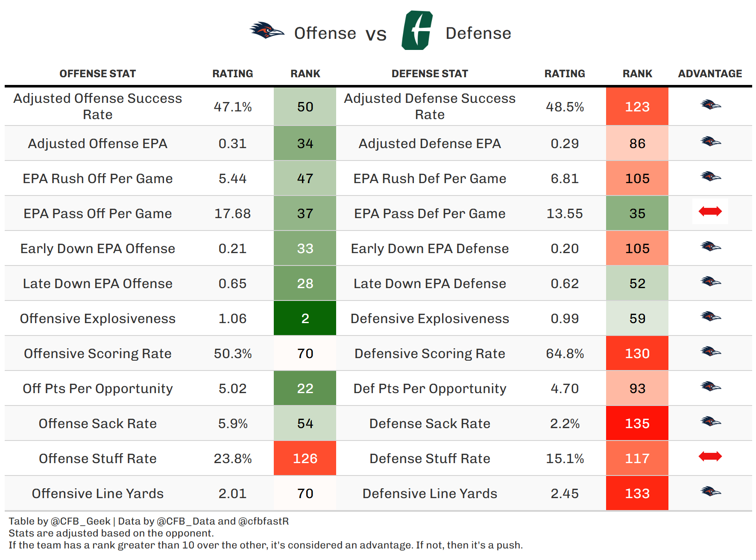
Task: Click the advantage logo for Success Rate row
Action: click(x=710, y=105)
